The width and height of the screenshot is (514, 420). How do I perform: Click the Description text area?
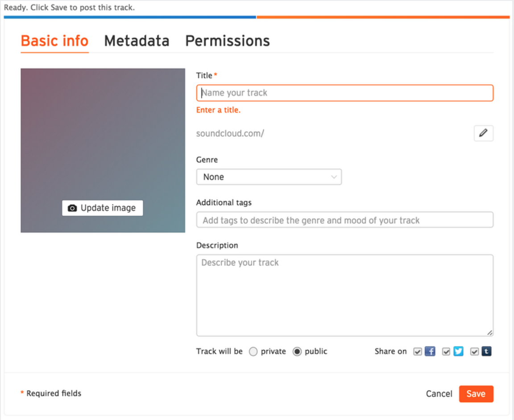click(344, 295)
